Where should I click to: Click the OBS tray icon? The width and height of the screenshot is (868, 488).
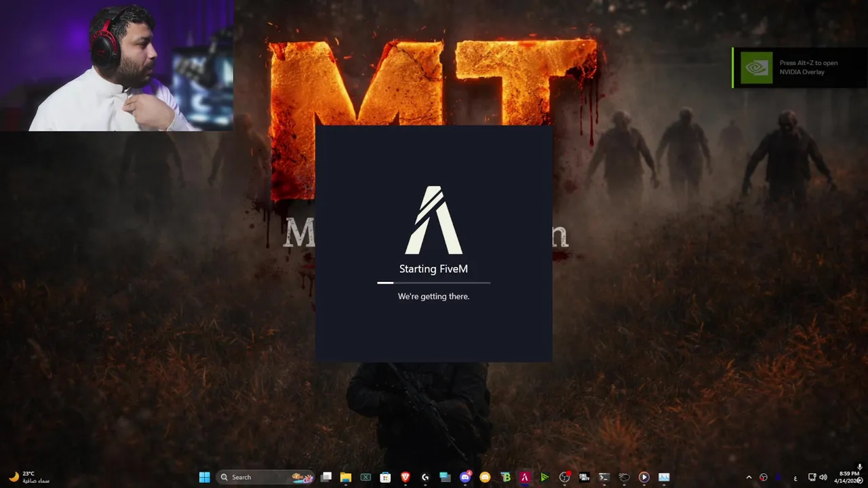coord(764,477)
